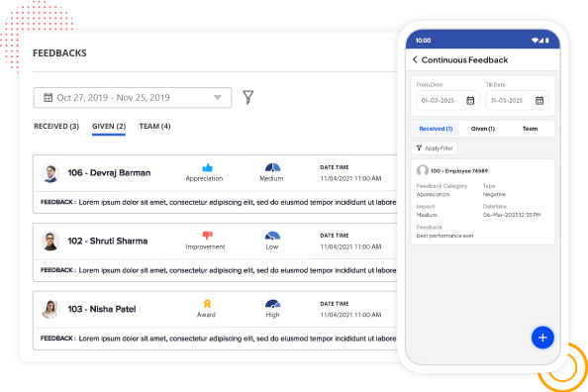
Task: Click the Low impact gauge icon
Action: [x=272, y=236]
